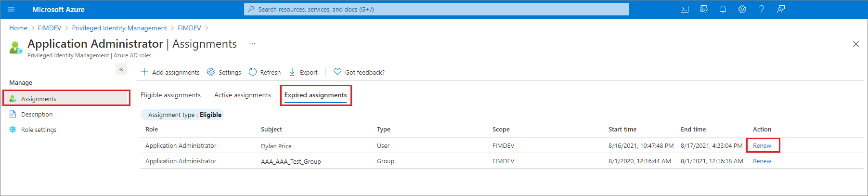Renew the Dylan Price assignment
This screenshot has height=196, width=868.
762,145
